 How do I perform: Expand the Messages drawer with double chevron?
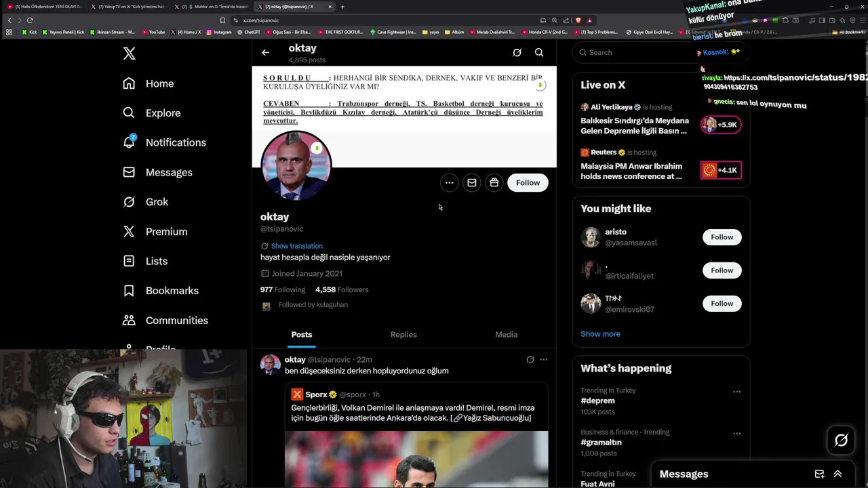[837, 474]
